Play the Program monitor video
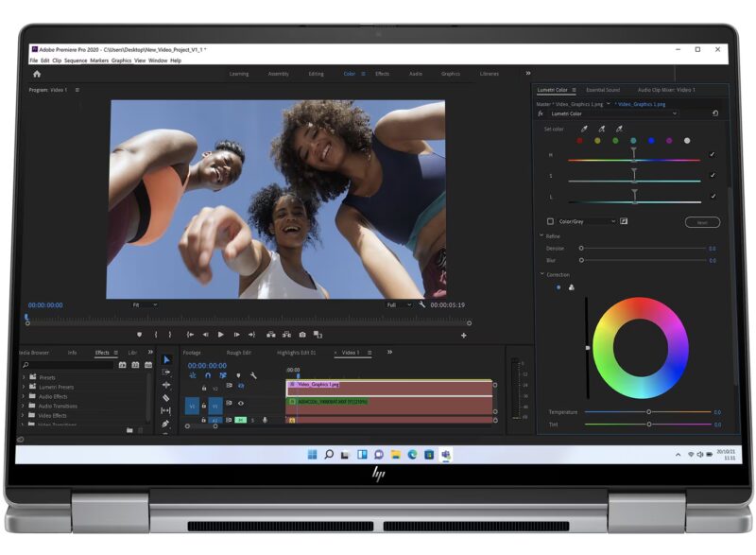 (221, 334)
